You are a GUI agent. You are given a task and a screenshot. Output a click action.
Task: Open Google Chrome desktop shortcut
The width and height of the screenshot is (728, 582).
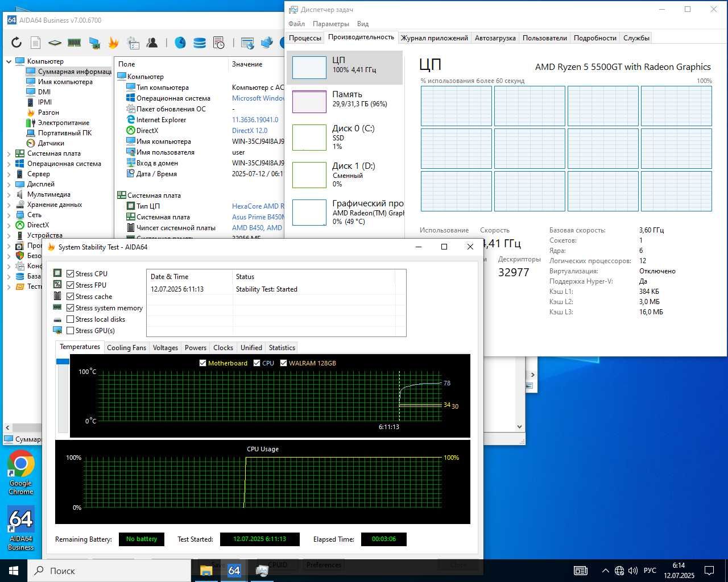point(21,473)
